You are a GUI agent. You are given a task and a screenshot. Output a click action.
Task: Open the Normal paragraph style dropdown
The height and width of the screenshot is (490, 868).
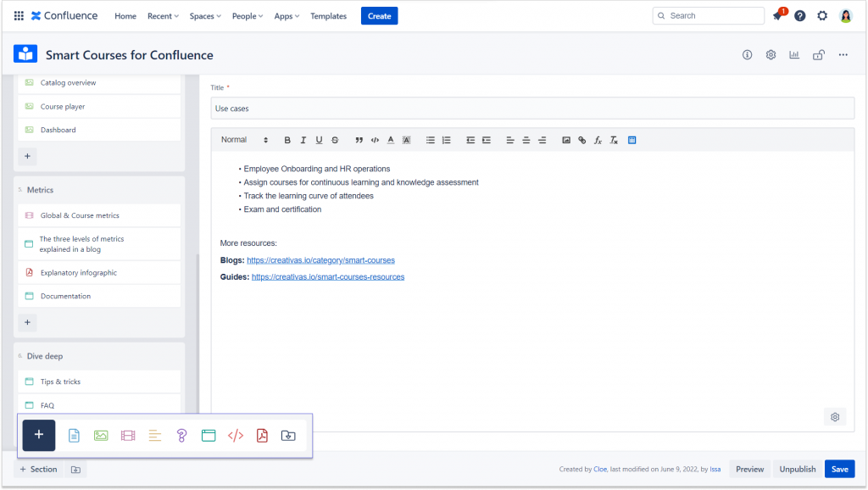pos(245,140)
